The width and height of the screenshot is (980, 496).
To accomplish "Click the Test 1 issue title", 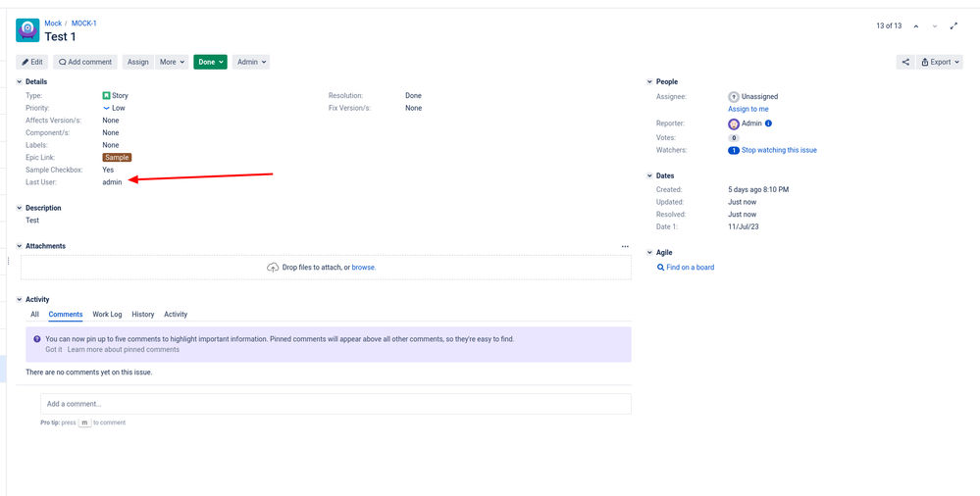I will click(60, 37).
